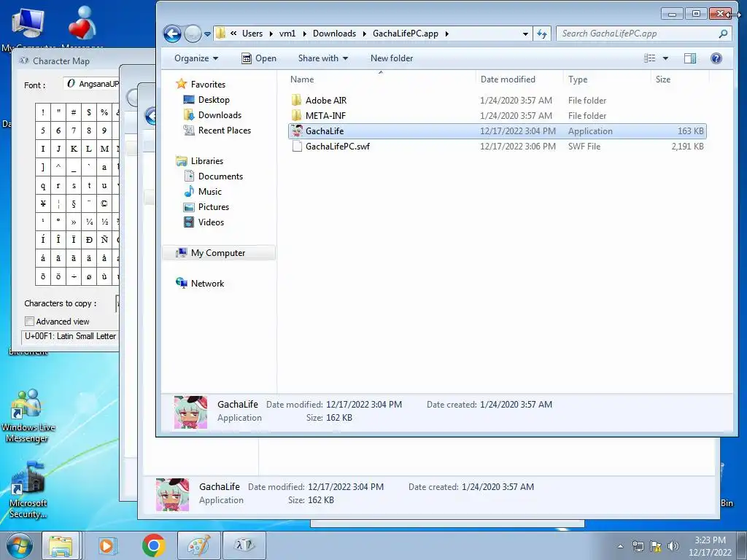Click the Forward navigation arrow in Explorer

click(193, 34)
